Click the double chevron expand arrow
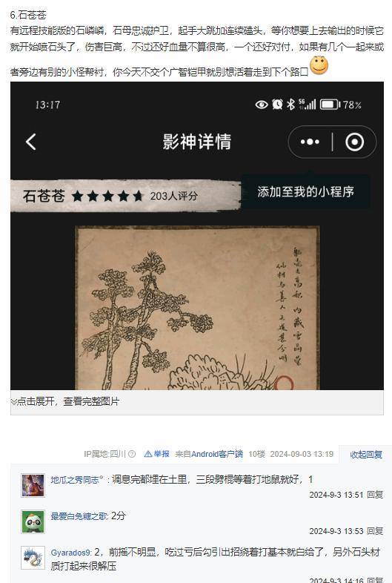The width and height of the screenshot is (392, 583). pos(14,402)
